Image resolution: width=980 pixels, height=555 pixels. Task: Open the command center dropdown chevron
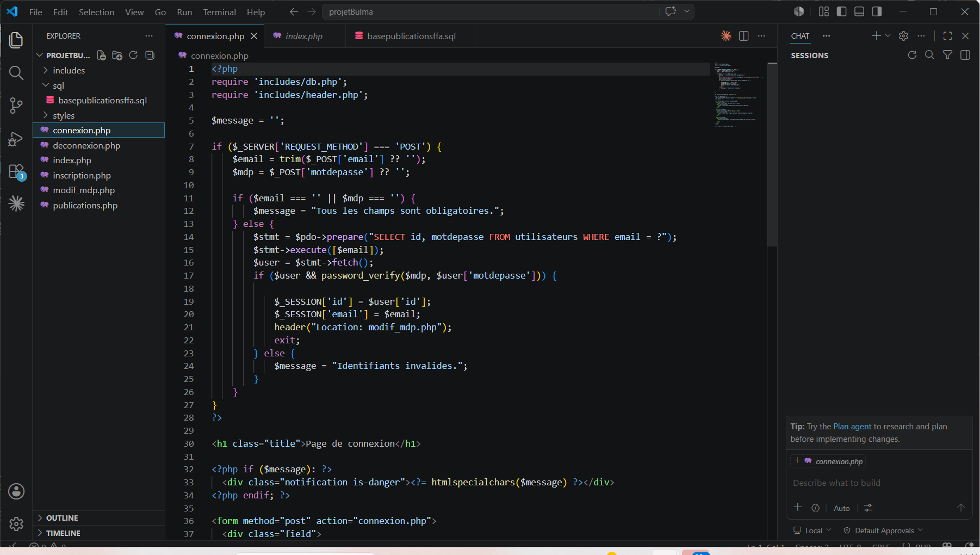pyautogui.click(x=687, y=11)
